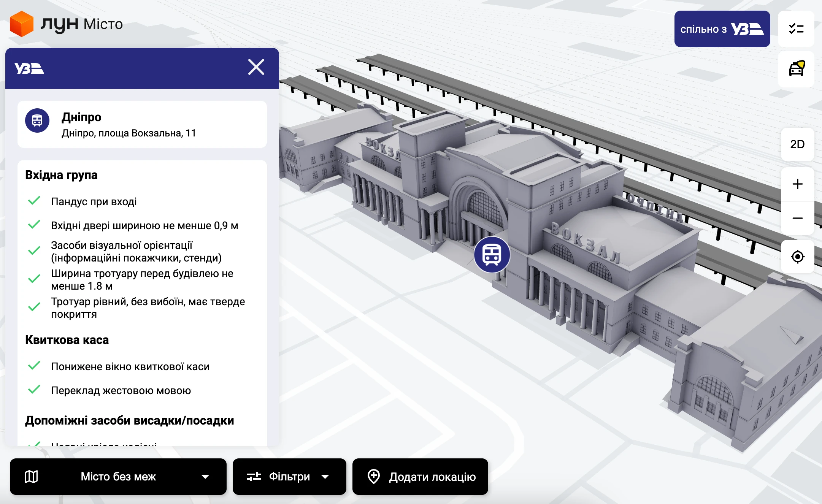The height and width of the screenshot is (504, 822).
Task: Click the train station marker on map
Action: coord(492,254)
